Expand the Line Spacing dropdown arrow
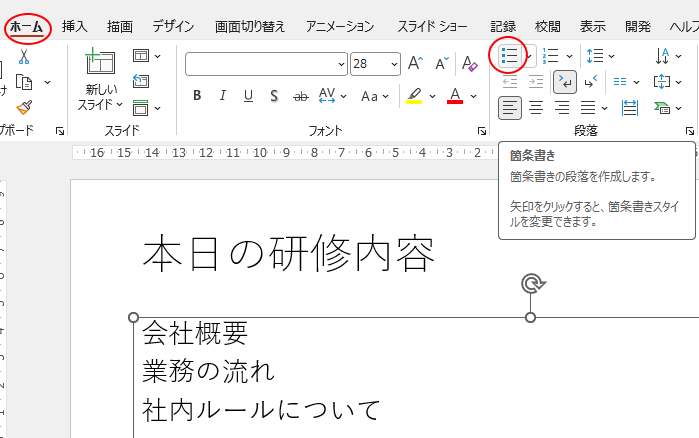Screen dimensions: 699x438 click(x=612, y=56)
